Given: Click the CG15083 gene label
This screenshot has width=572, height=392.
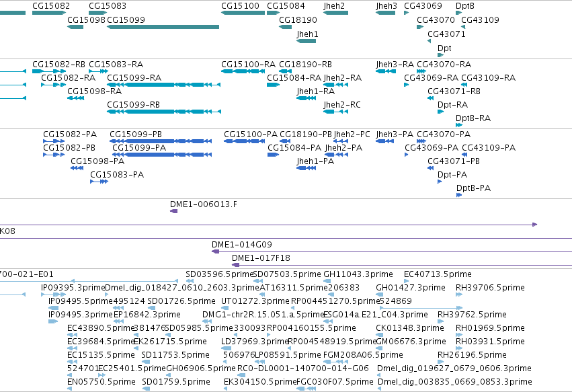Looking at the screenshot, I should tap(108, 6).
